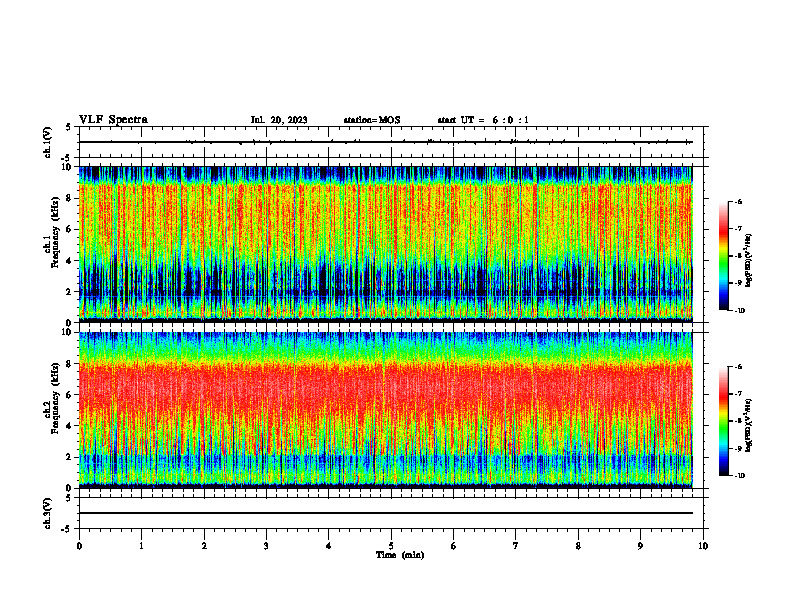Click the ch.1 color bar's log(PSD) label

(749, 261)
